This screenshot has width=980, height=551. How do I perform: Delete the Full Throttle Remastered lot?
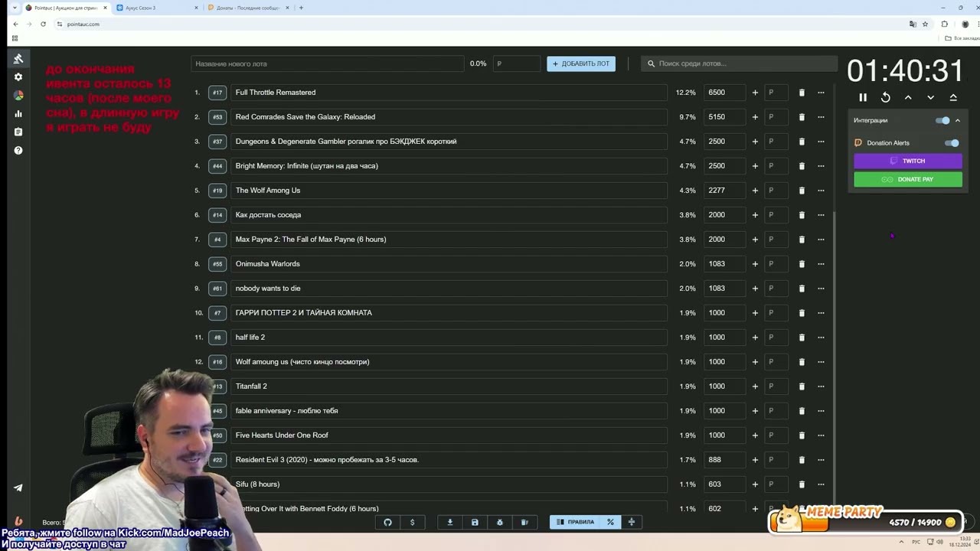pos(802,93)
